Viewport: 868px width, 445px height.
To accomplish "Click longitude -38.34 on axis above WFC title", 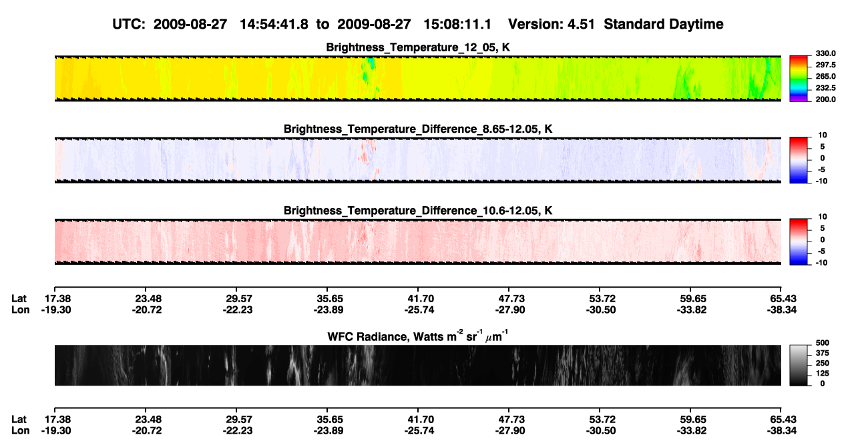I will tap(781, 310).
